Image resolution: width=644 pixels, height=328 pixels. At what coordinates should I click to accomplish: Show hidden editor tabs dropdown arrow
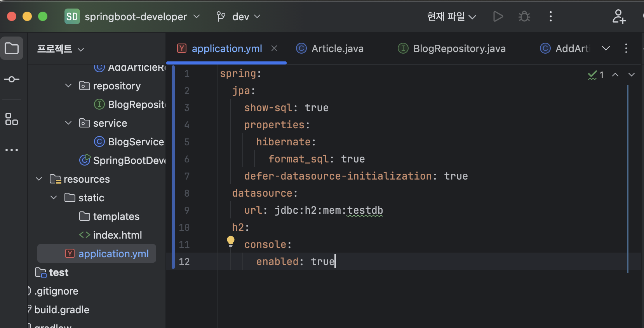coord(606,48)
